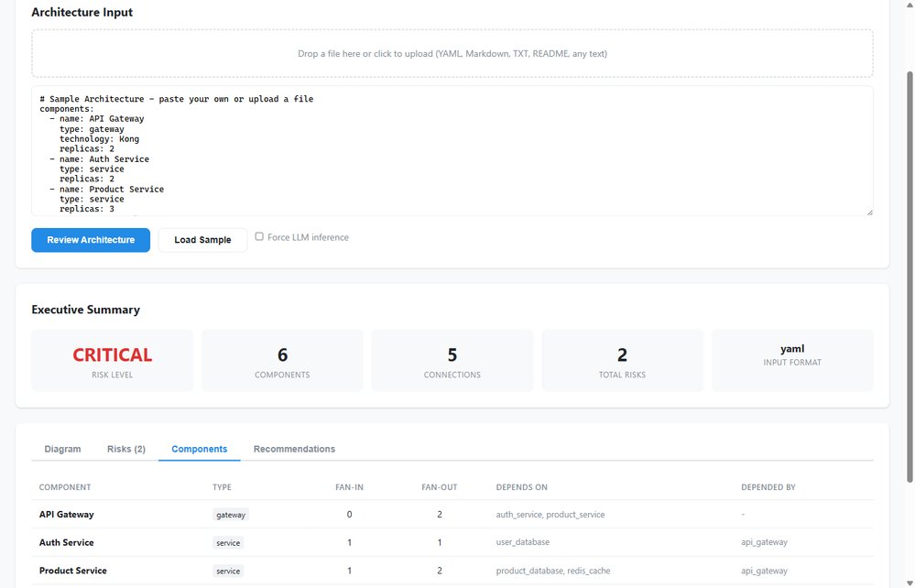Screen dimensions: 915x588
Task: Click the Review Architecture button
Action: pos(91,240)
